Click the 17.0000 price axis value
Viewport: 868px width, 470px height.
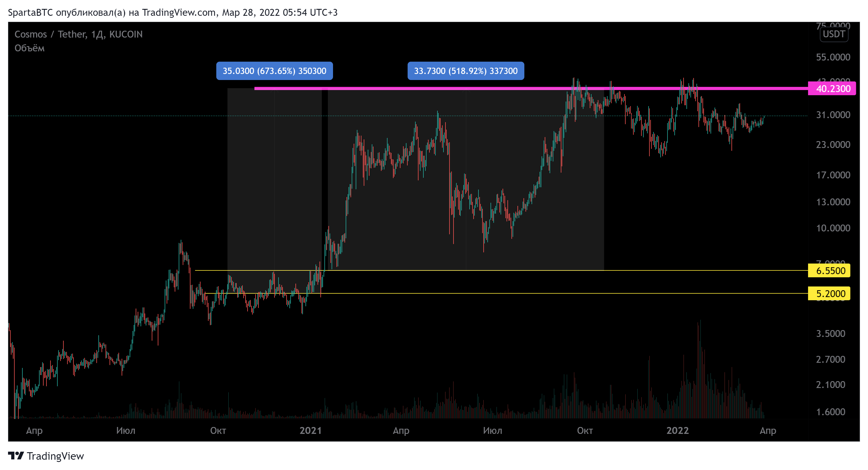[833, 175]
